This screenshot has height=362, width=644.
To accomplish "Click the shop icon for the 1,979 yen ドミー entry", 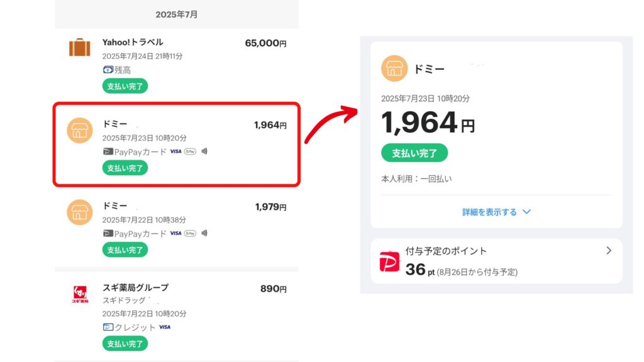I will pyautogui.click(x=80, y=212).
